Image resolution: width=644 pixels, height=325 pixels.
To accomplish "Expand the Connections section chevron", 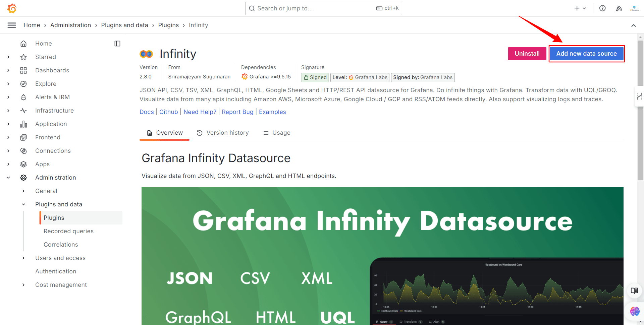I will (x=8, y=151).
